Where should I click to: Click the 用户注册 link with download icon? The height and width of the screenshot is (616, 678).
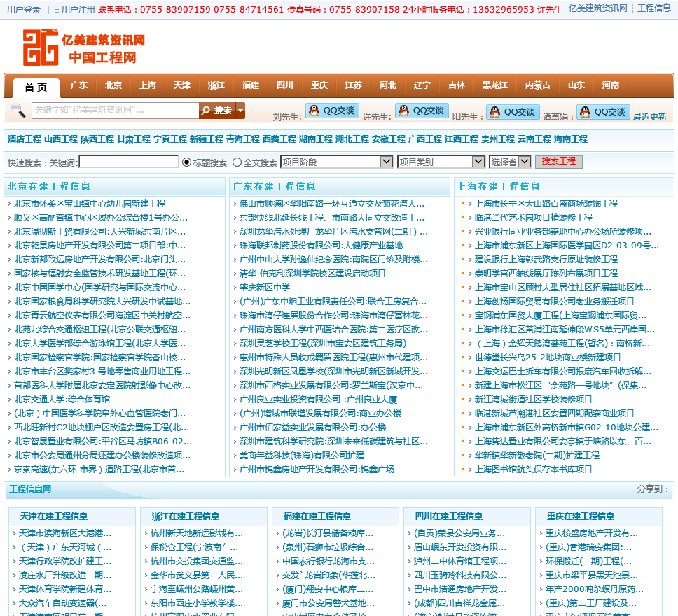(74, 9)
